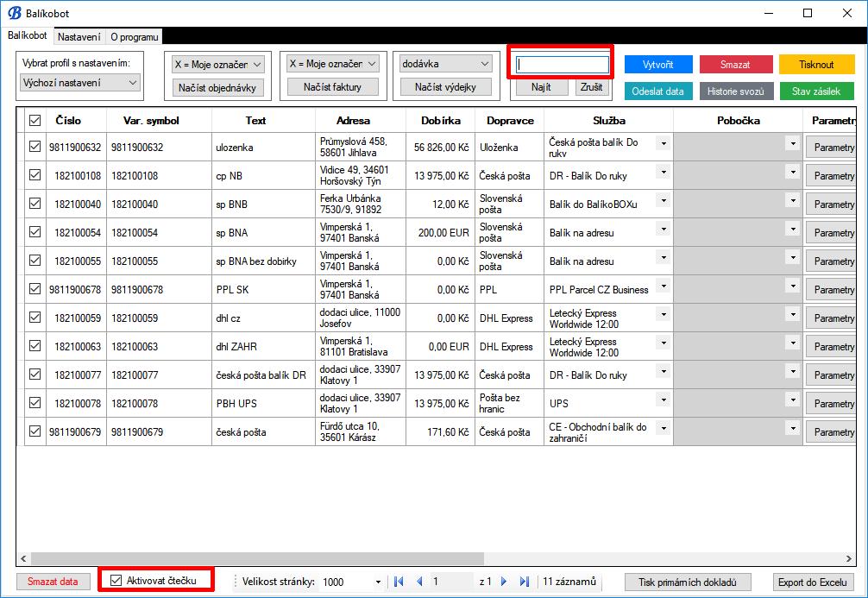This screenshot has width=868, height=598.
Task: Sort table by Dopravce column header
Action: (510, 120)
